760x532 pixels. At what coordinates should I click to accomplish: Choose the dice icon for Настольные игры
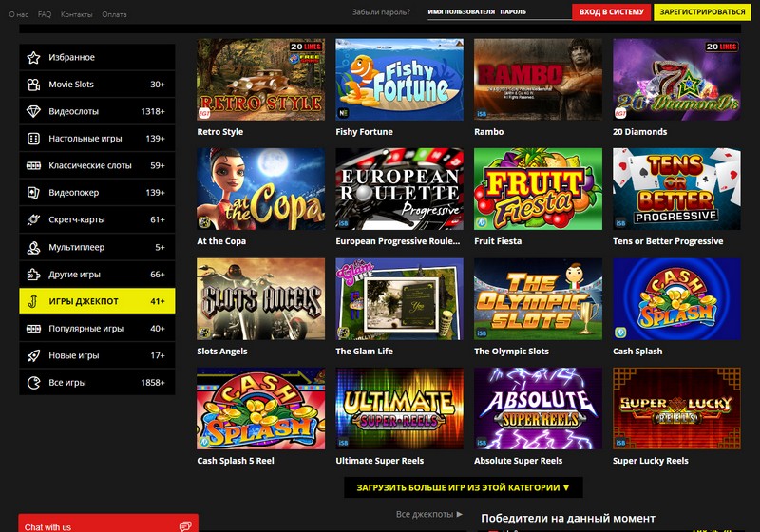coord(33,139)
